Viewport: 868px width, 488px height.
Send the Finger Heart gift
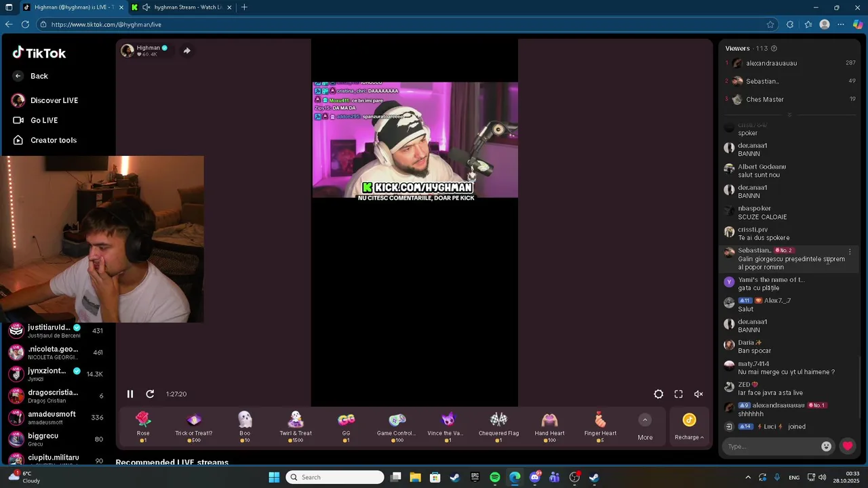pyautogui.click(x=600, y=427)
